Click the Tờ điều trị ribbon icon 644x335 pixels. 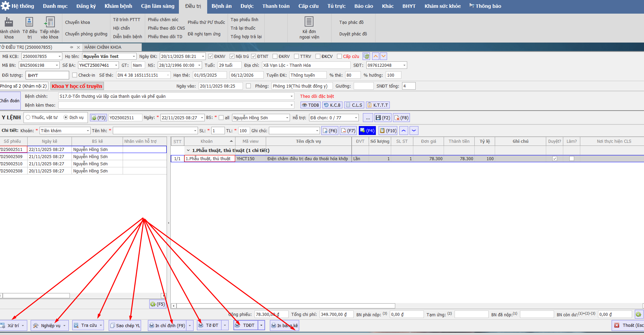point(29,22)
